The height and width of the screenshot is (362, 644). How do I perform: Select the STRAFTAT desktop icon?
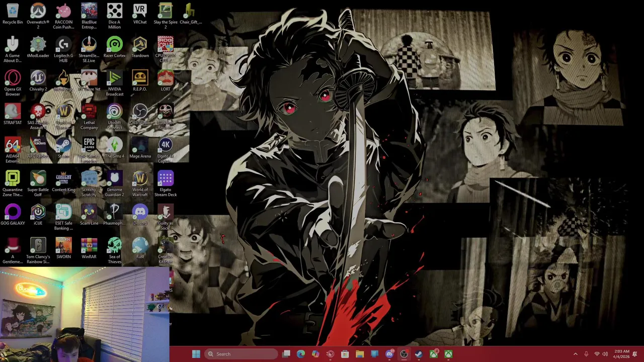tap(13, 114)
